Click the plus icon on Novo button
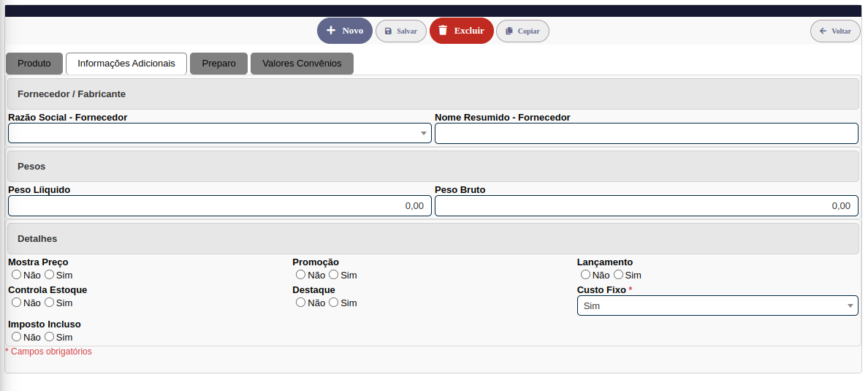The width and height of the screenshot is (868, 391). 331,31
